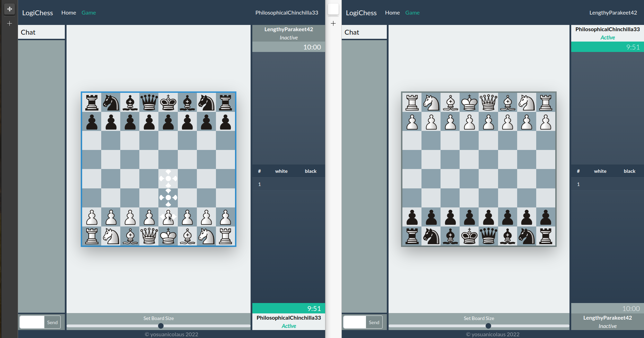Open Game tab in right window navbar
The image size is (644, 338).
[412, 12]
